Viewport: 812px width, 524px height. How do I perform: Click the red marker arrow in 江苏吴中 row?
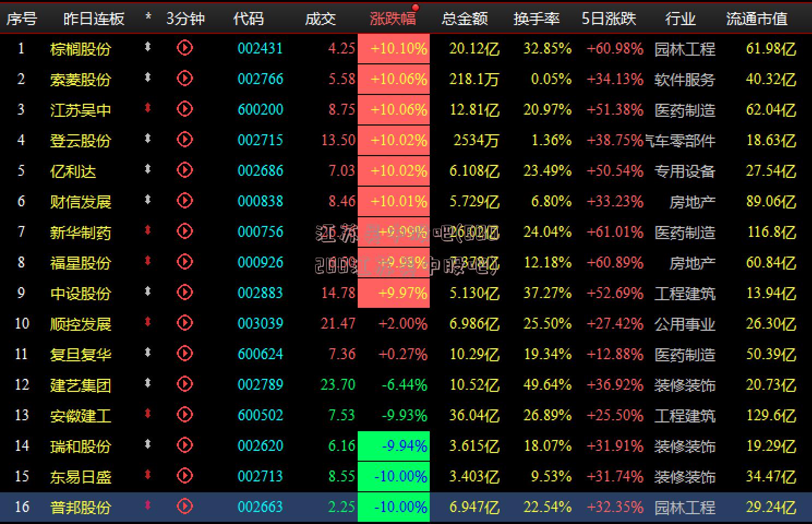click(x=147, y=108)
